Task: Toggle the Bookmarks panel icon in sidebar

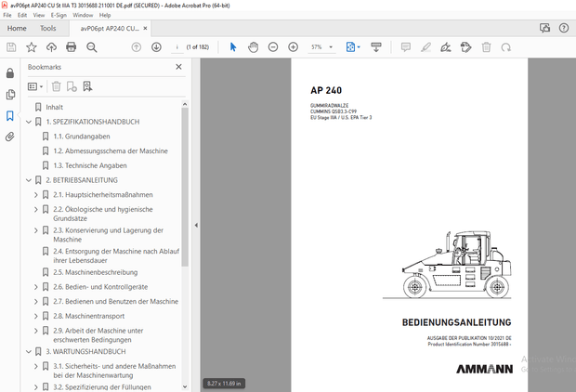Action: pos(10,116)
